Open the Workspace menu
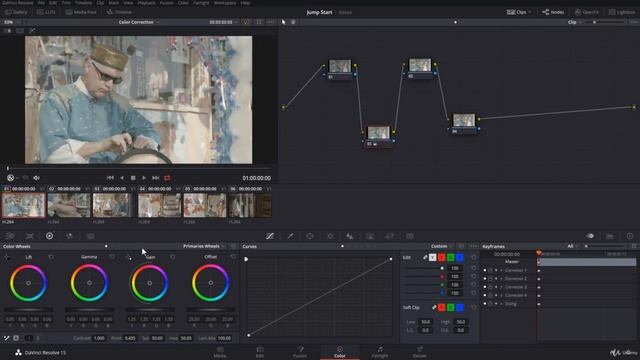This screenshot has width=640, height=360. pos(225,2)
